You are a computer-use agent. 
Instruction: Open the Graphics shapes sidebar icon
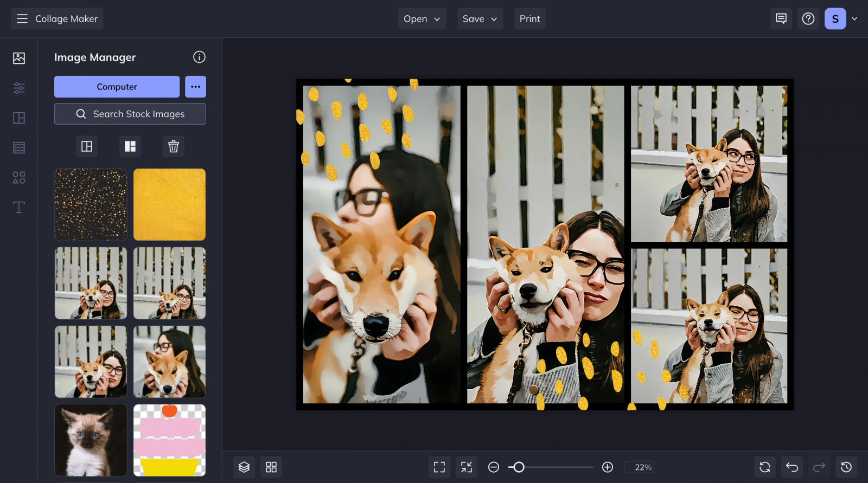click(x=19, y=177)
